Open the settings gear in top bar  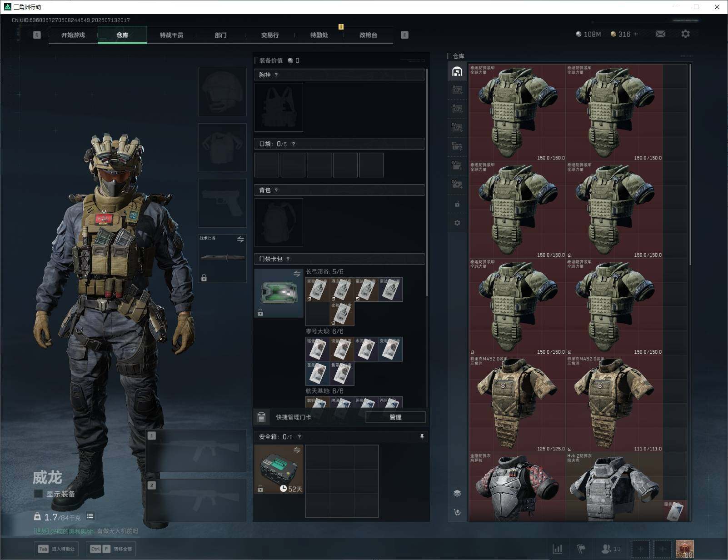tap(685, 34)
